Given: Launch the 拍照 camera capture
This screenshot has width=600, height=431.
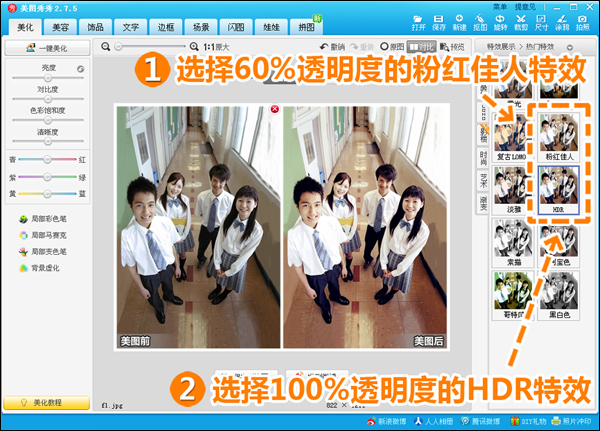Looking at the screenshot, I should (582, 23).
